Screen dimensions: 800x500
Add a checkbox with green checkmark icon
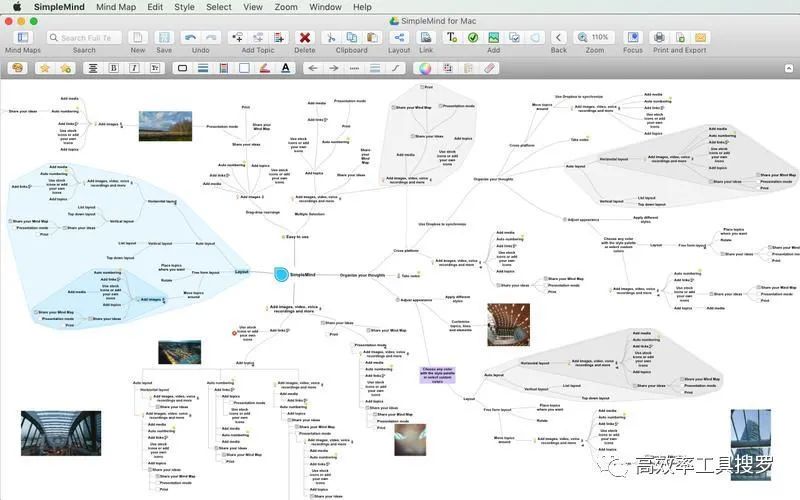(473, 37)
